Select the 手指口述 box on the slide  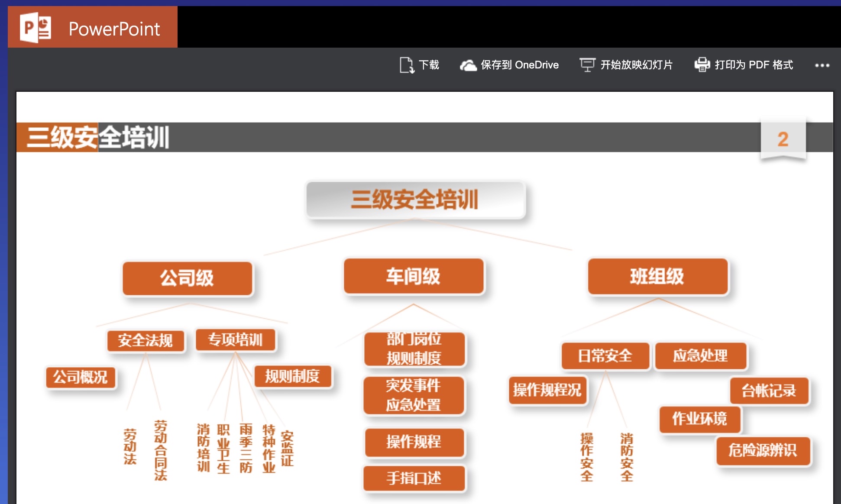414,478
